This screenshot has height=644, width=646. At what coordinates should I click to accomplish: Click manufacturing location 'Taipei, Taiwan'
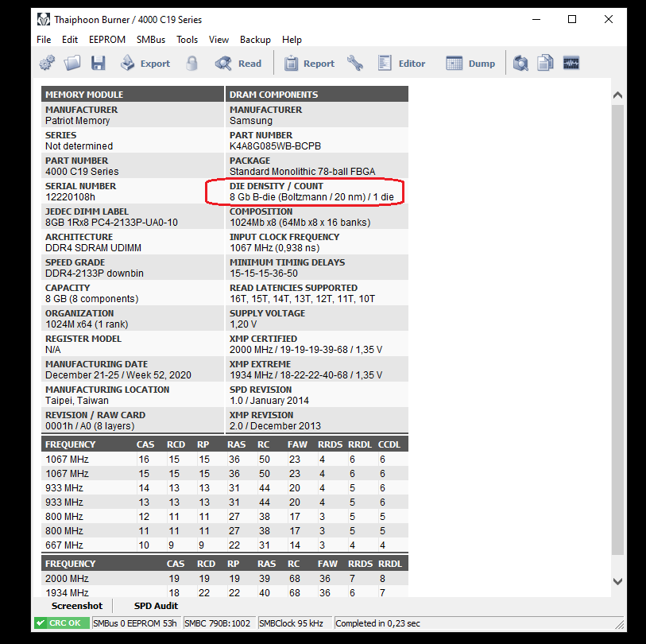tap(77, 401)
